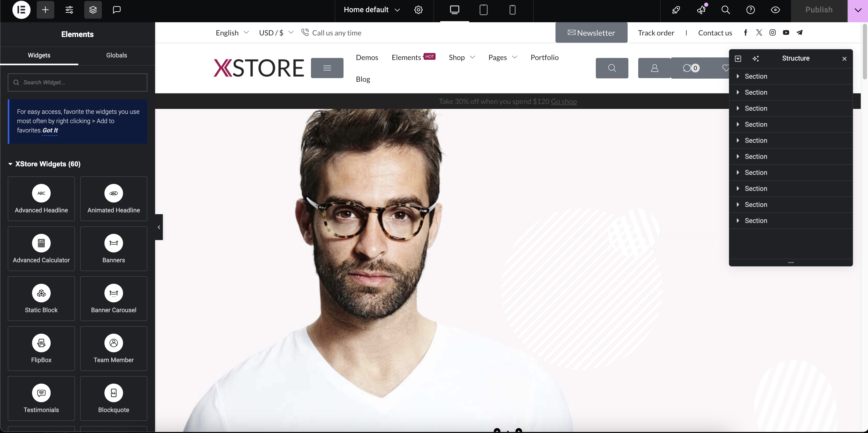Open the Home default page dropdown

(x=372, y=10)
